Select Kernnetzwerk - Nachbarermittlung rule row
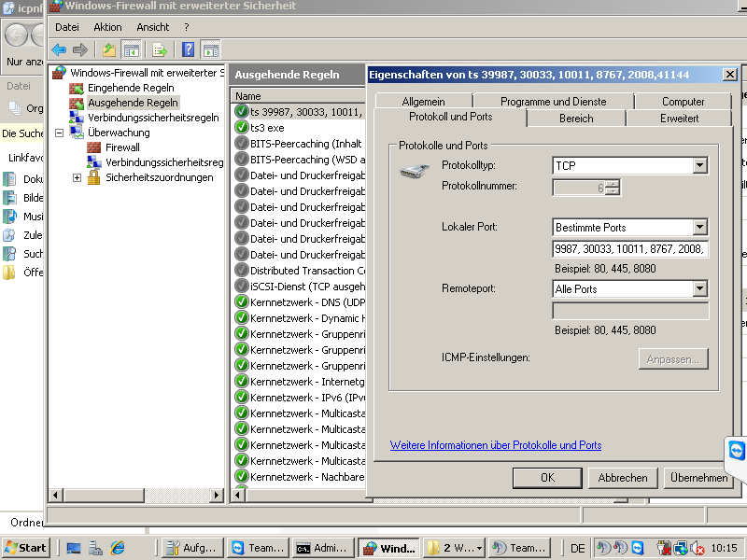The width and height of the screenshot is (747, 560). (x=300, y=477)
